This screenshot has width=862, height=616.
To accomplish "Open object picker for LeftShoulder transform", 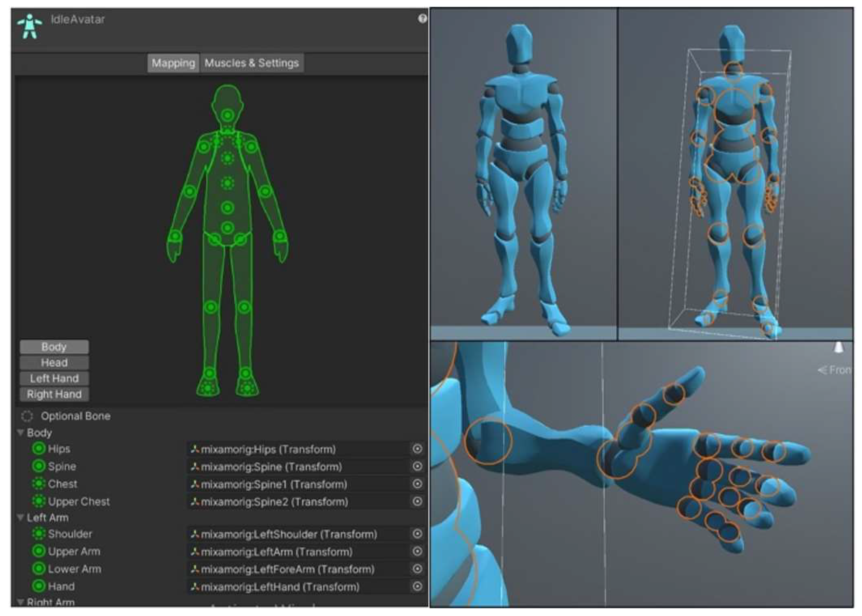I will point(417,534).
